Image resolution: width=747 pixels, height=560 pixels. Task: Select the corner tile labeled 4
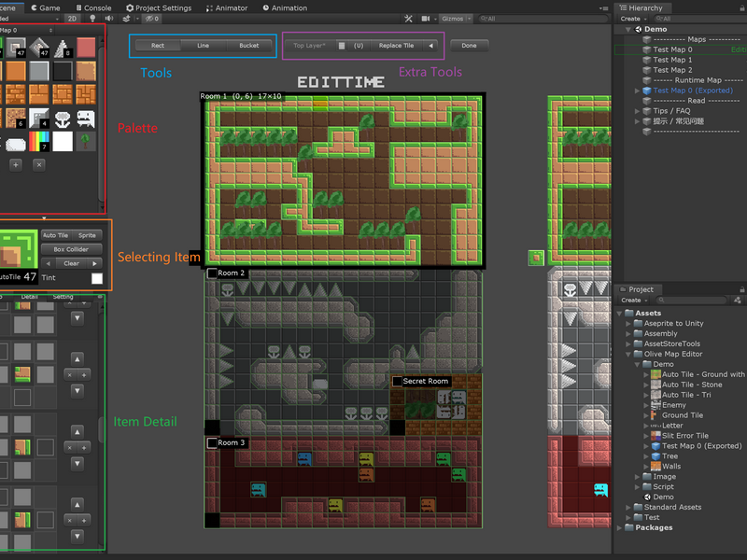coord(39,119)
